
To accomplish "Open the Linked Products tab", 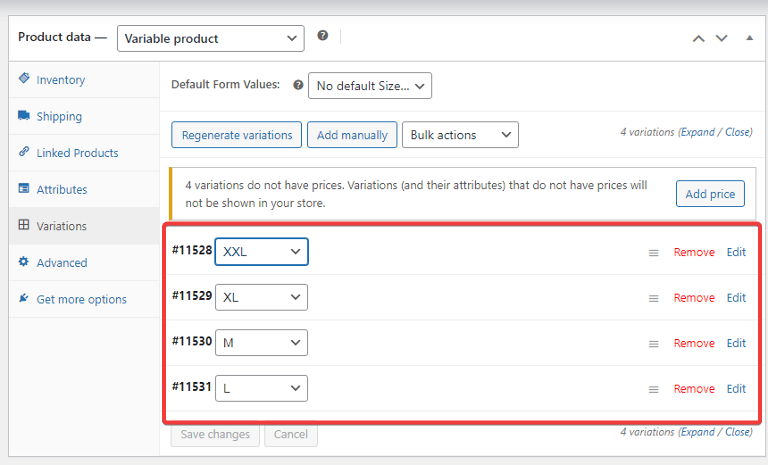I will [x=77, y=153].
